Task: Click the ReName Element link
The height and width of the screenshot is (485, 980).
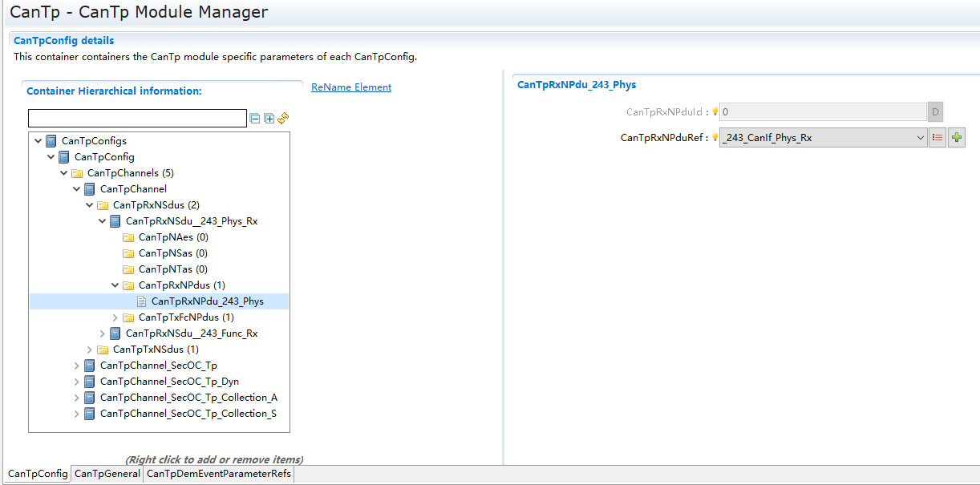Action: click(351, 87)
